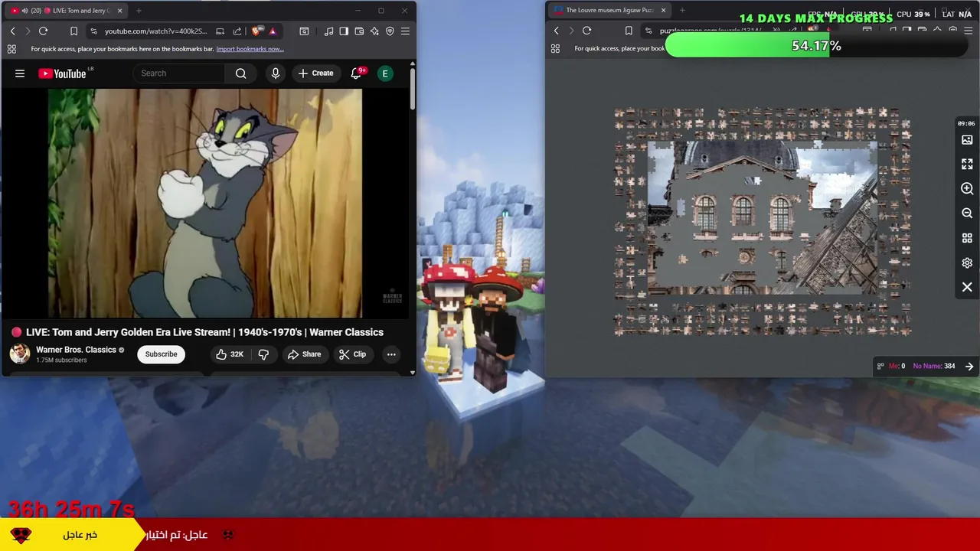This screenshot has width=980, height=551.
Task: Open the YouTube window's browser main menu
Action: [x=405, y=31]
